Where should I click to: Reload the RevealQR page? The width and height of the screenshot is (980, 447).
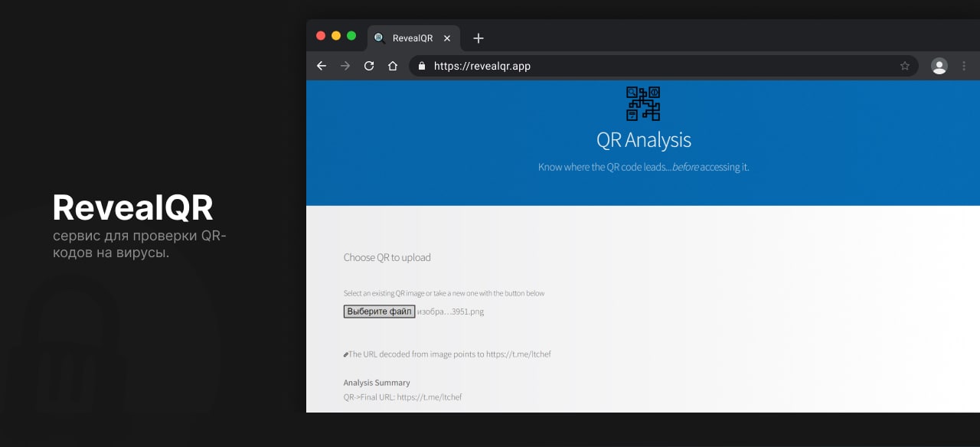(x=369, y=66)
